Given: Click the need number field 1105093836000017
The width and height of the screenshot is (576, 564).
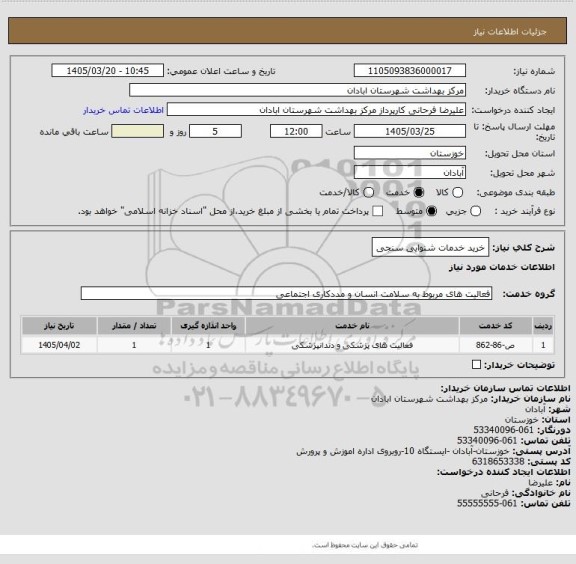Looking at the screenshot, I should pyautogui.click(x=410, y=71).
